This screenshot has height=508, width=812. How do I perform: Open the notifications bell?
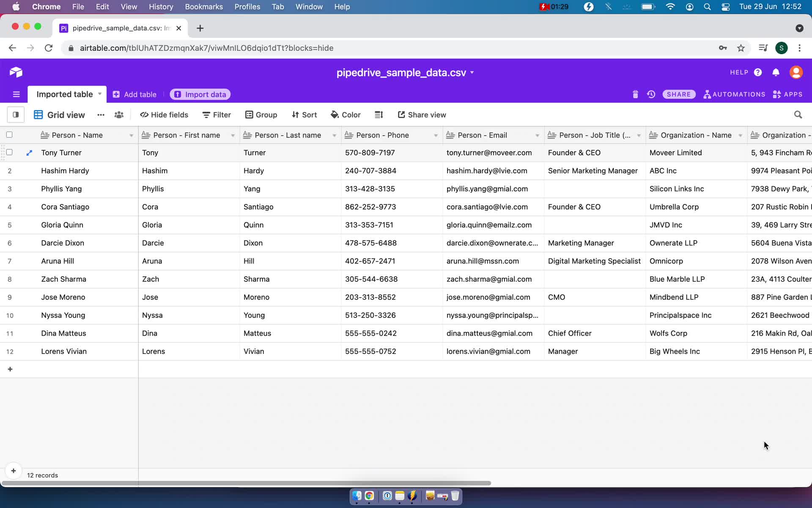click(776, 72)
